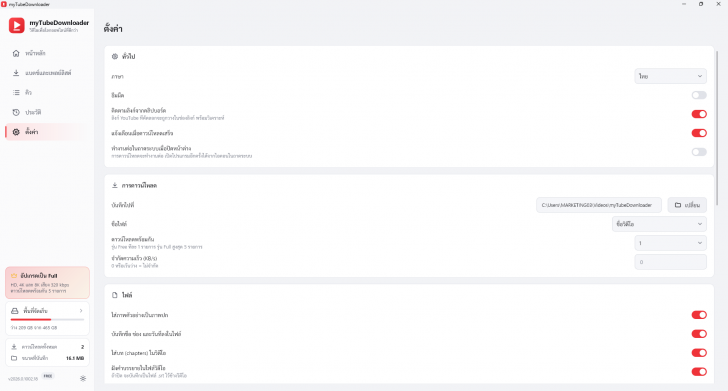
Task: Open batch and playlist download page icon
Action: 16,73
